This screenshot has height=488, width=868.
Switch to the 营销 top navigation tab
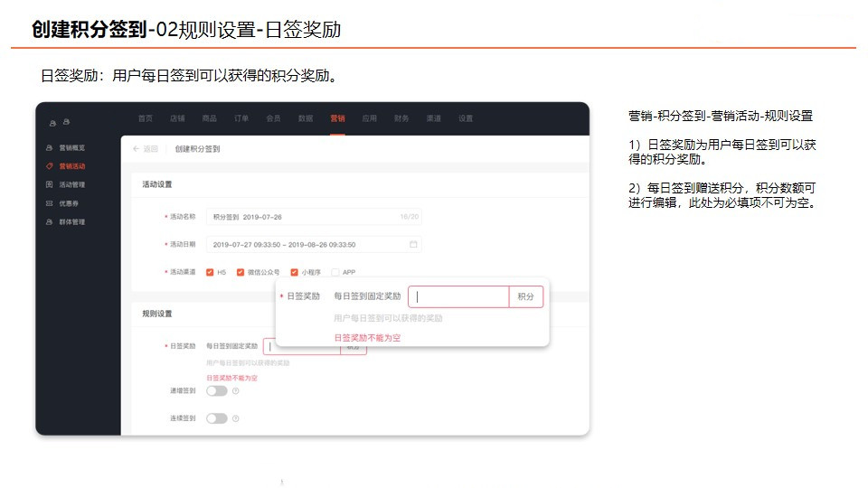pyautogui.click(x=337, y=118)
